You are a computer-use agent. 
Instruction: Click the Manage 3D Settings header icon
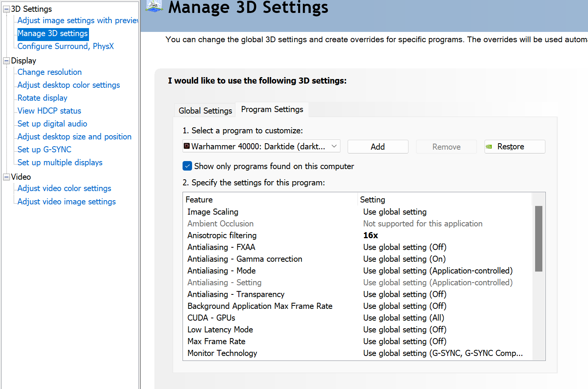coord(154,6)
